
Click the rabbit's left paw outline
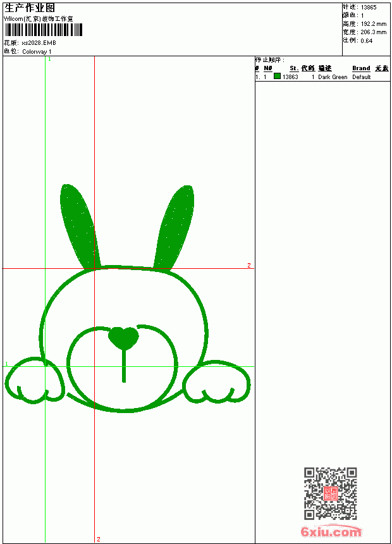[35, 380]
